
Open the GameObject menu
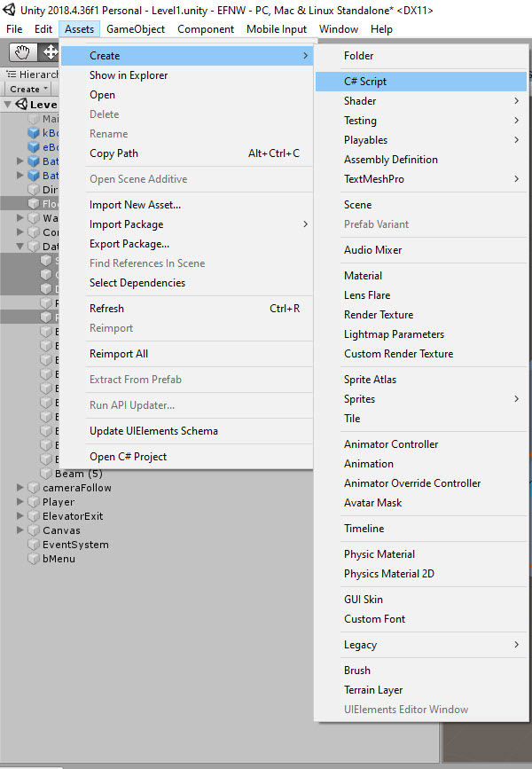click(136, 29)
